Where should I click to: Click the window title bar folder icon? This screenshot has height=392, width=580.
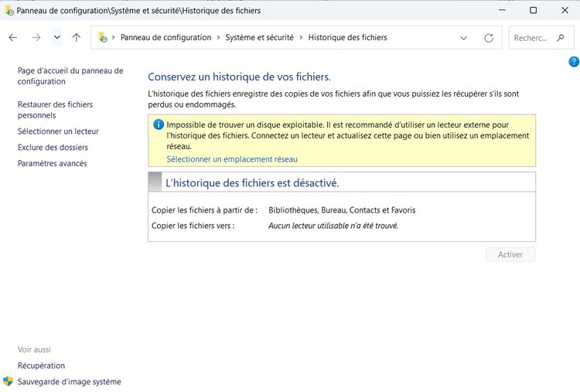[x=9, y=10]
